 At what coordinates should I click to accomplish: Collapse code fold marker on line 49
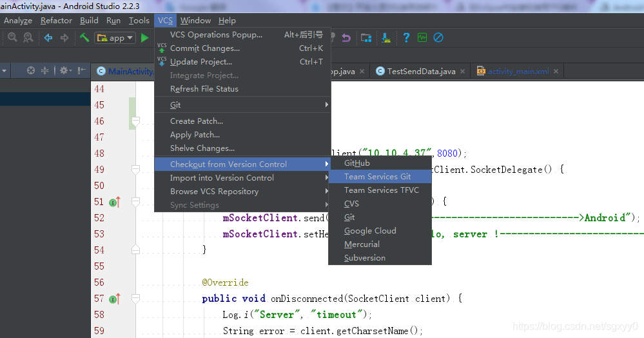click(135, 170)
